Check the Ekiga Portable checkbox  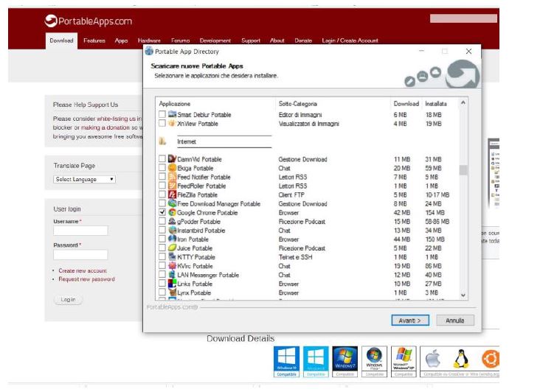162,168
